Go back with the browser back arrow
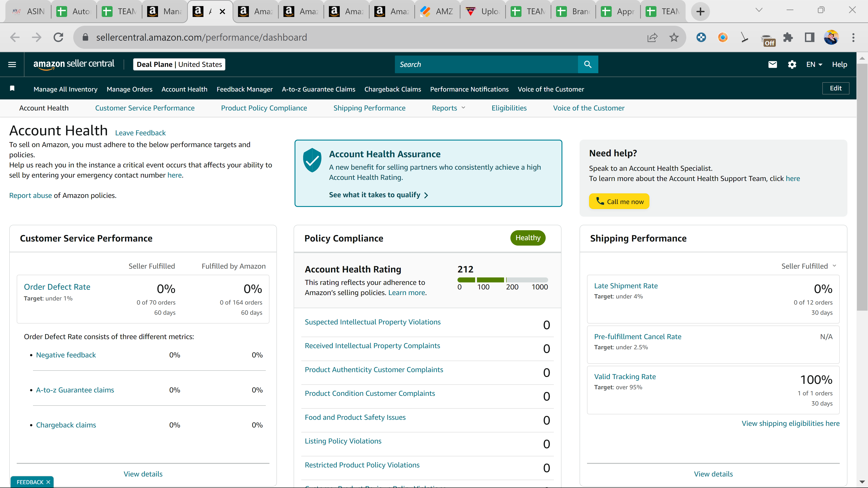This screenshot has height=488, width=868. coord(15,37)
